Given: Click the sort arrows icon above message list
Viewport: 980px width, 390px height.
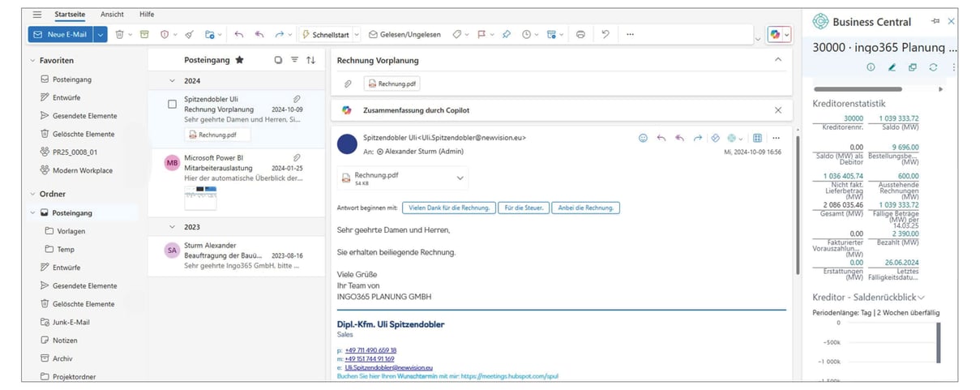Looking at the screenshot, I should pos(311,60).
